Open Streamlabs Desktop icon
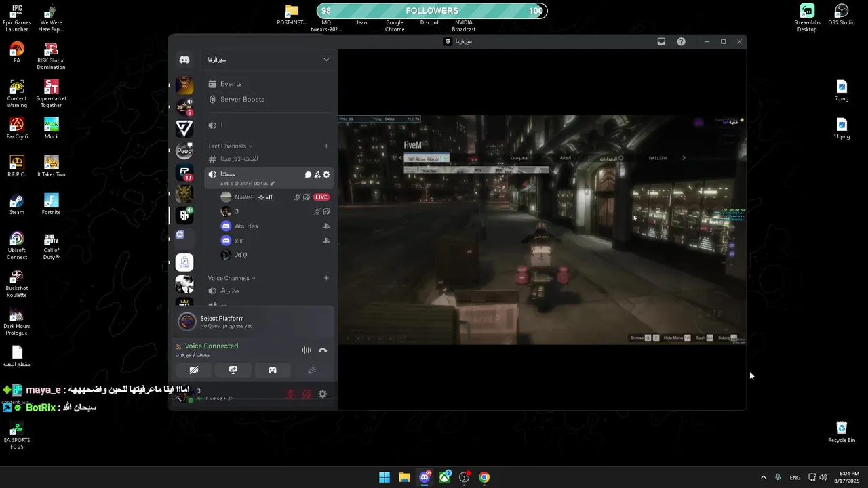Viewport: 868px width, 488px height. [807, 18]
